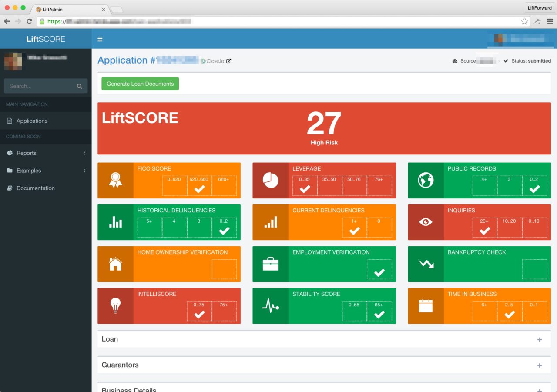557x392 pixels.
Task: Click the Historical Delinquencies bar chart icon
Action: pyautogui.click(x=115, y=222)
